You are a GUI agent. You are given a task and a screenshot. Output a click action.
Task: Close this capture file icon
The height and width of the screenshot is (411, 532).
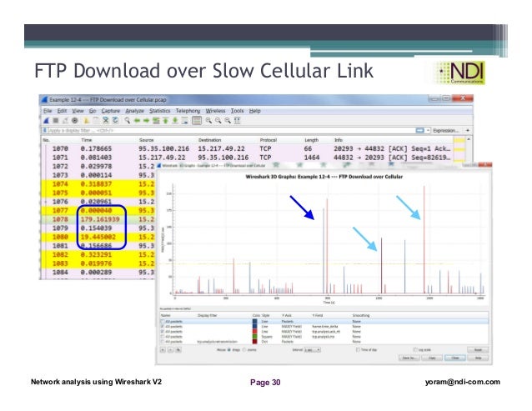click(x=106, y=120)
